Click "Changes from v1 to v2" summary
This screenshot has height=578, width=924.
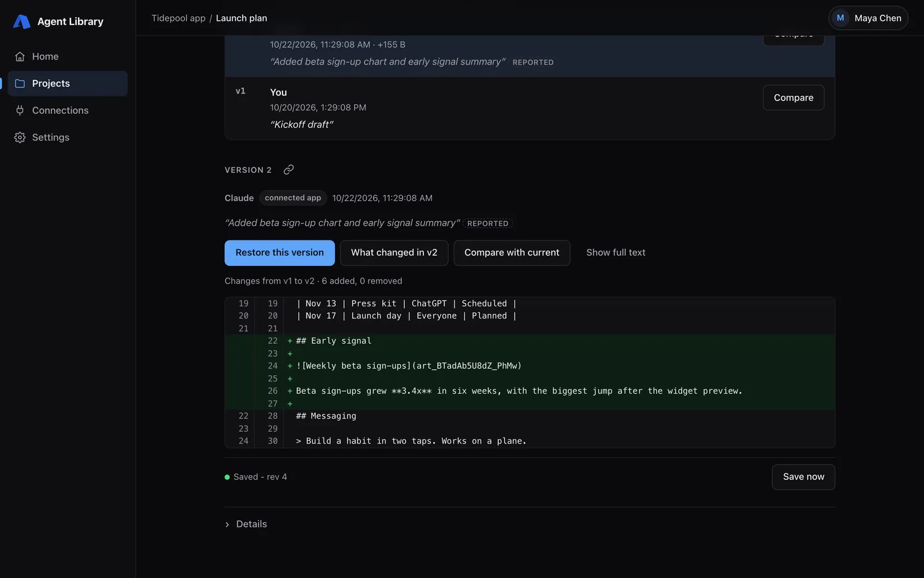click(x=313, y=281)
